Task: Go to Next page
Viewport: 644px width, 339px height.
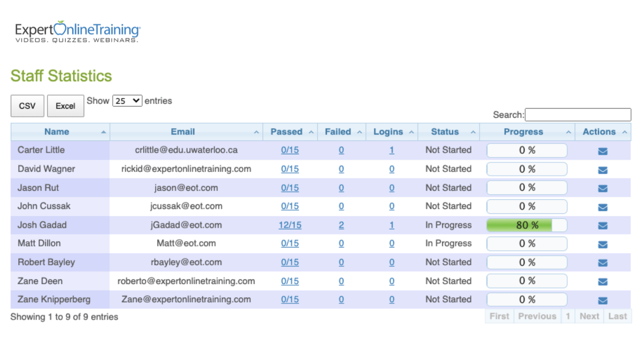Action: point(589,316)
